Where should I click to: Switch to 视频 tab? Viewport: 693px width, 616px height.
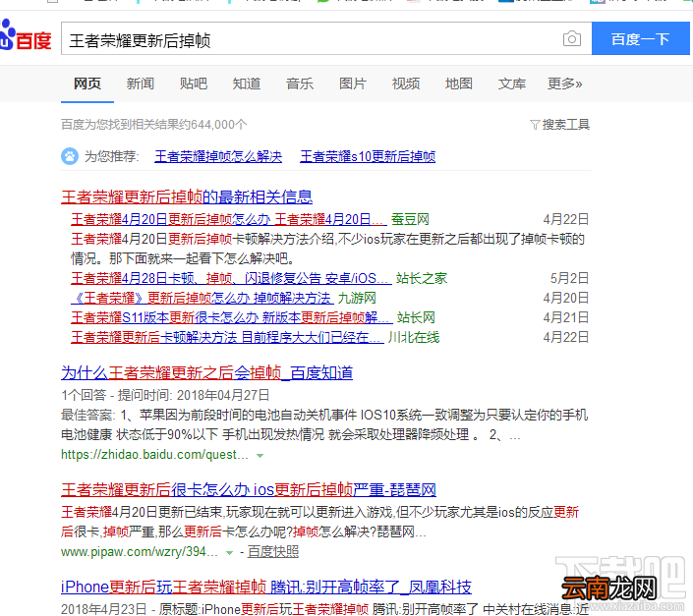click(x=405, y=84)
